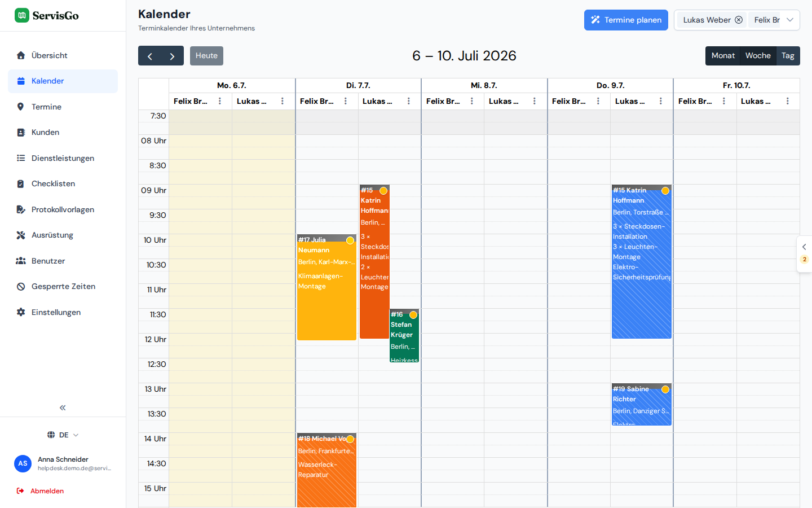Click the Lukas Weber filter chip name
This screenshot has width=812, height=508.
pyautogui.click(x=707, y=20)
